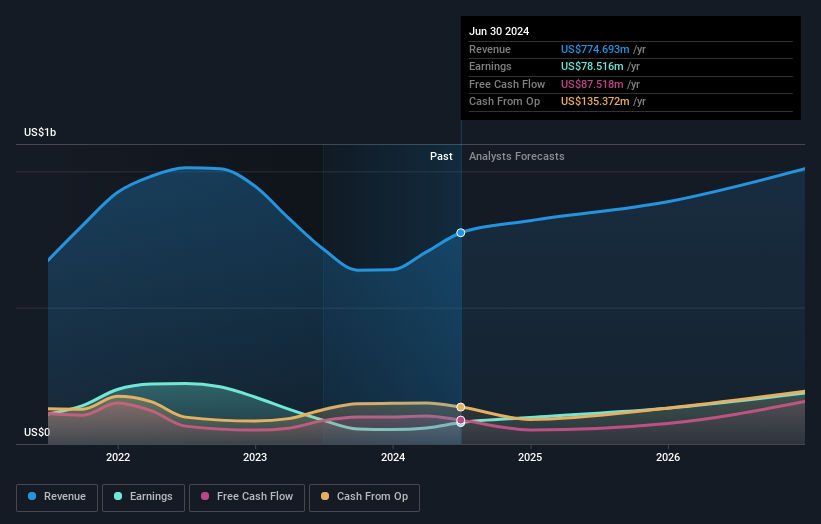Toggle the Free Cash Flow legend button
The width and height of the screenshot is (821, 524).
[x=247, y=497]
